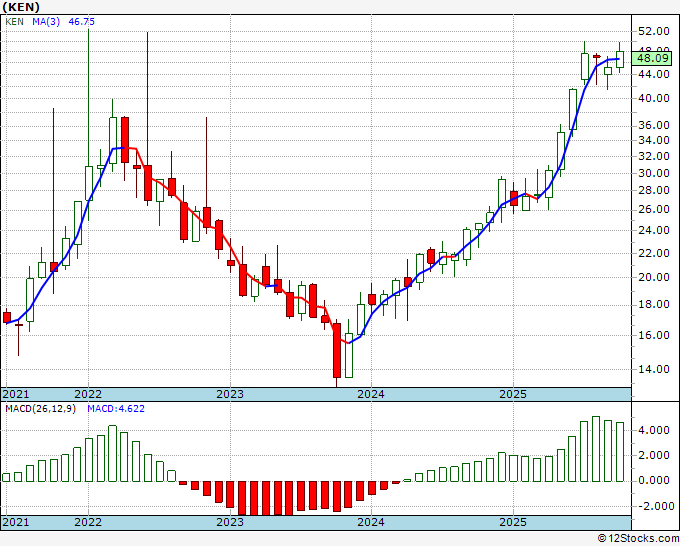Click the 2021 marker on MACD timeline
680x546 pixels.
click(x=15, y=523)
